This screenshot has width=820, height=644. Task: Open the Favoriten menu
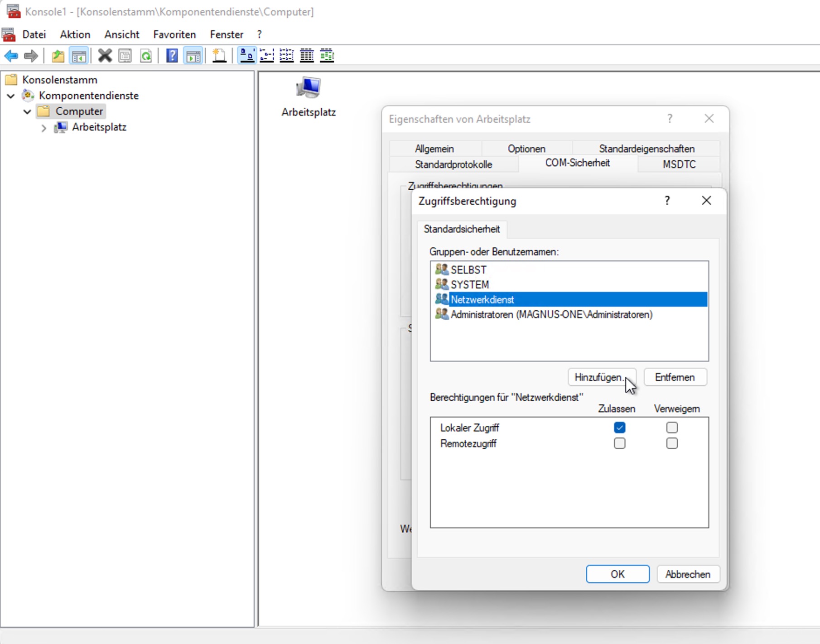pos(174,34)
